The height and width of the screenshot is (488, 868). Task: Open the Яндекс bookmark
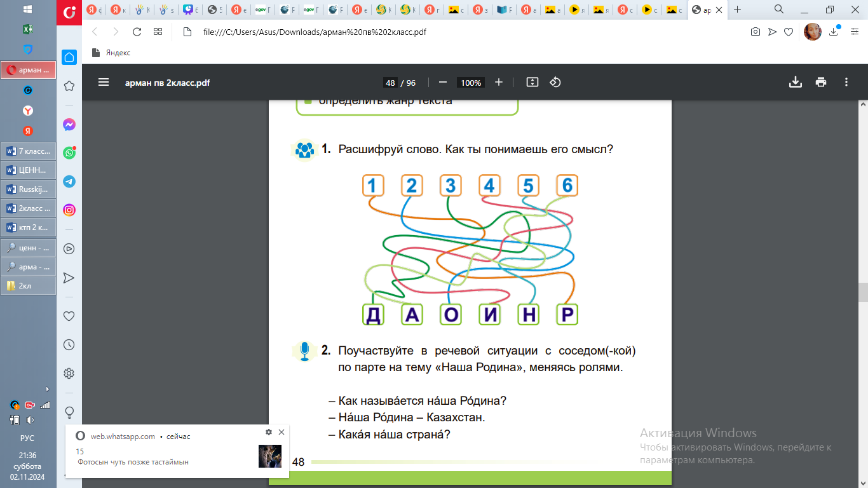[x=112, y=53]
